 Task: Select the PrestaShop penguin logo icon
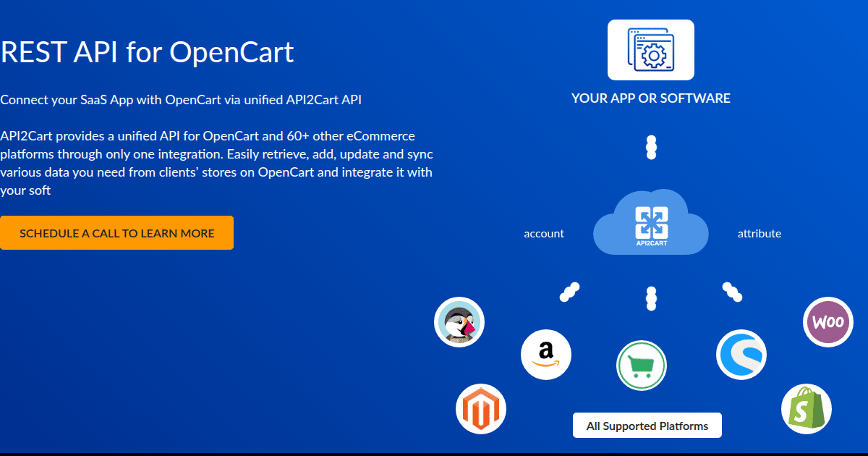coord(459,322)
